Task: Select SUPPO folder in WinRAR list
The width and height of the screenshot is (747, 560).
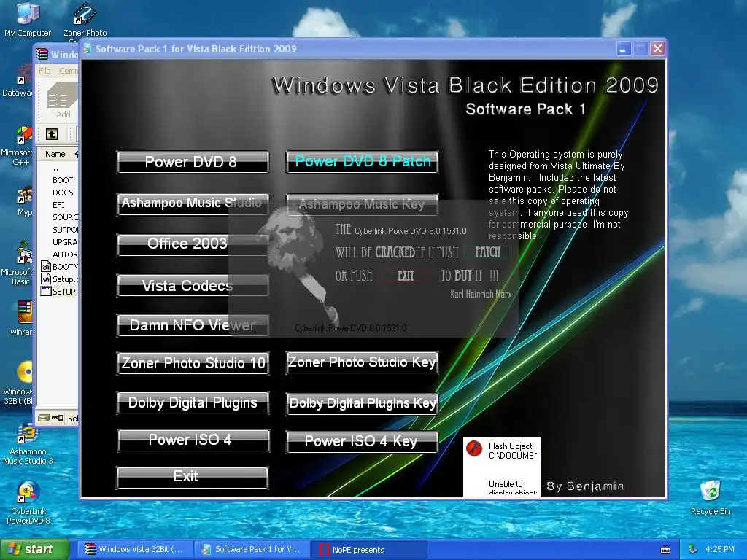Action: 65,230
